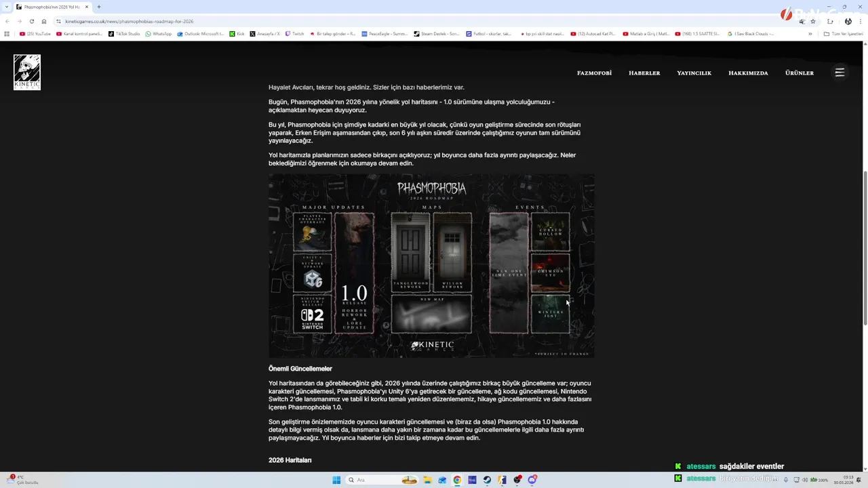The image size is (868, 488).
Task: Go back with the browser back arrow
Action: click(x=7, y=21)
